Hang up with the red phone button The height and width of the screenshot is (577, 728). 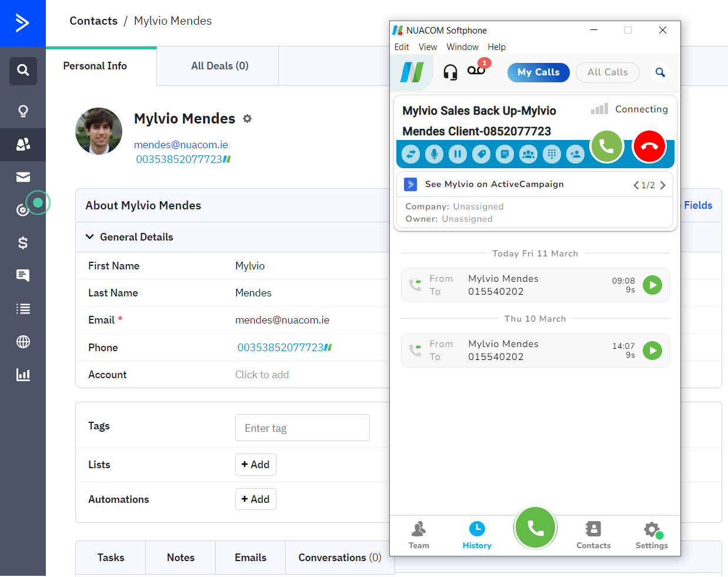pyautogui.click(x=649, y=146)
